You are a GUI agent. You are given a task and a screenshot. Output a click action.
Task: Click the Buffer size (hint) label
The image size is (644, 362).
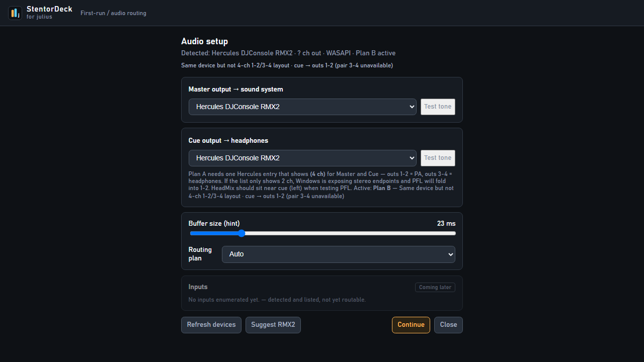[214, 223]
